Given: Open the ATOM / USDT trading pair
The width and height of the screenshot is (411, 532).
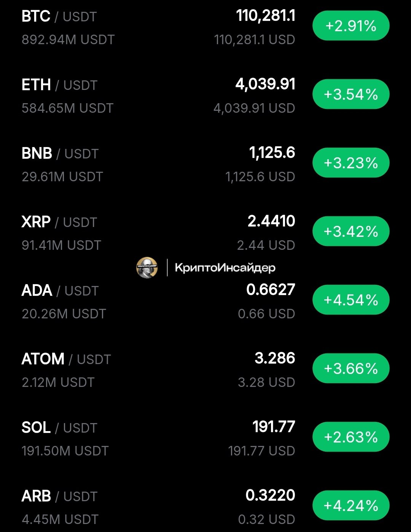Looking at the screenshot, I should (x=66, y=359).
